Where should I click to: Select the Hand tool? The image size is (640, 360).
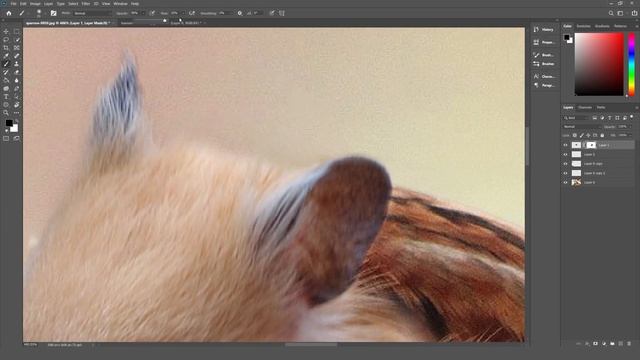click(x=17, y=105)
